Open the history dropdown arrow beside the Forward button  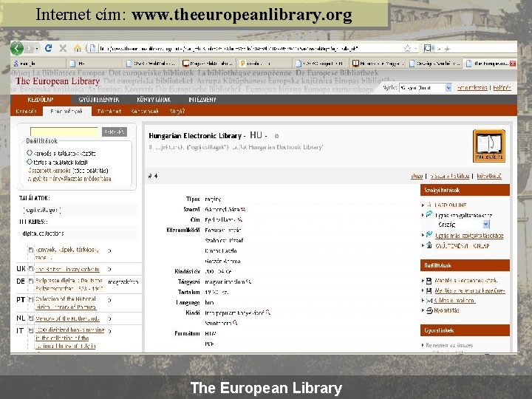pos(37,49)
